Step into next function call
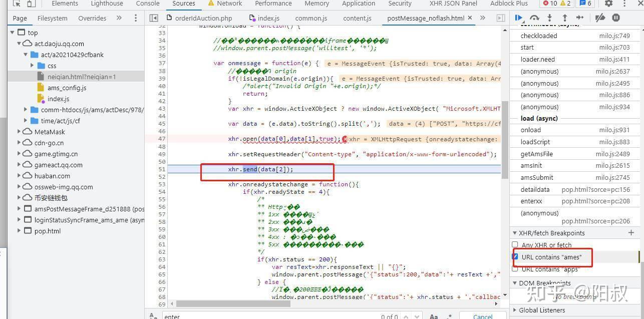 [x=550, y=18]
